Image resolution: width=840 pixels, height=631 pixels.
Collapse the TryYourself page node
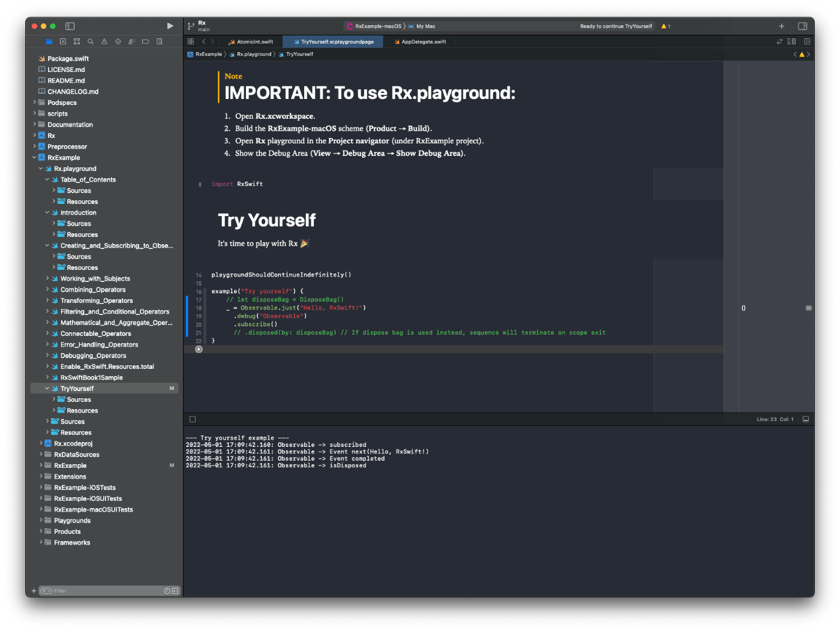coord(47,389)
